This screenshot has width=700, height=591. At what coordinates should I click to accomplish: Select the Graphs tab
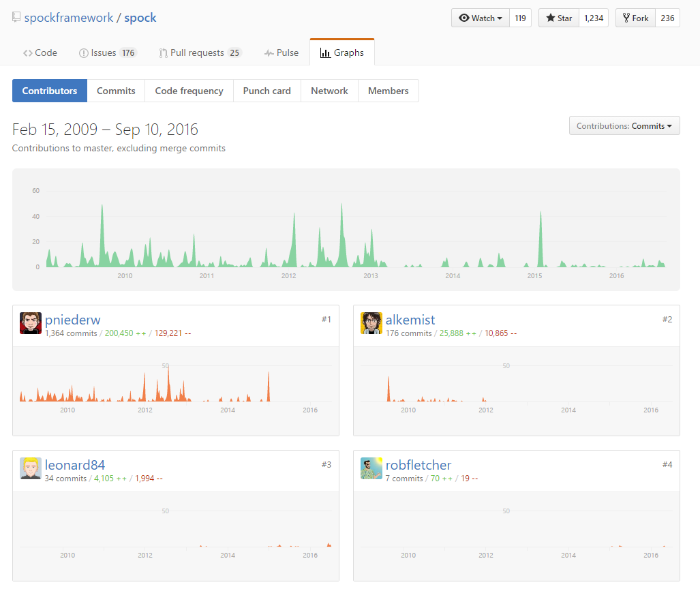342,52
